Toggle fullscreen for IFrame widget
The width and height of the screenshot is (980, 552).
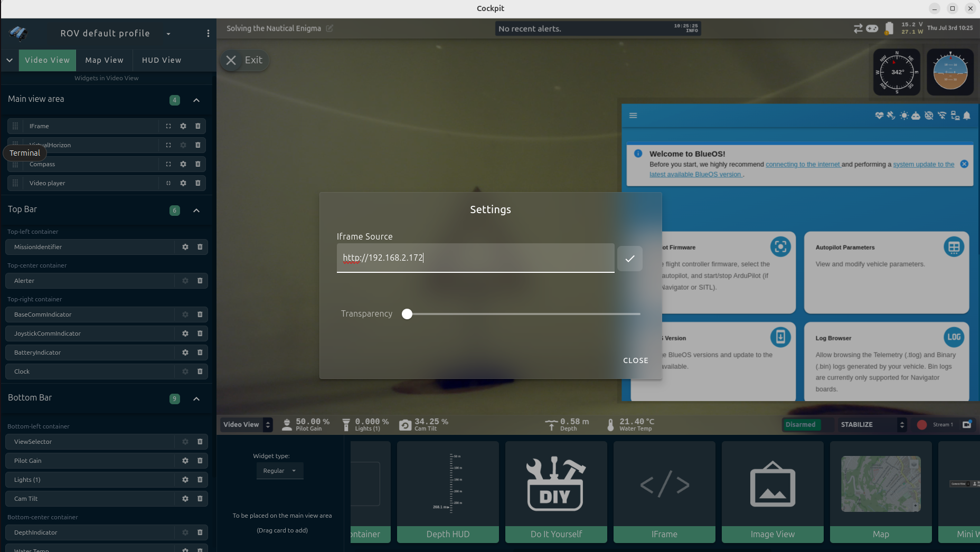coord(168,126)
